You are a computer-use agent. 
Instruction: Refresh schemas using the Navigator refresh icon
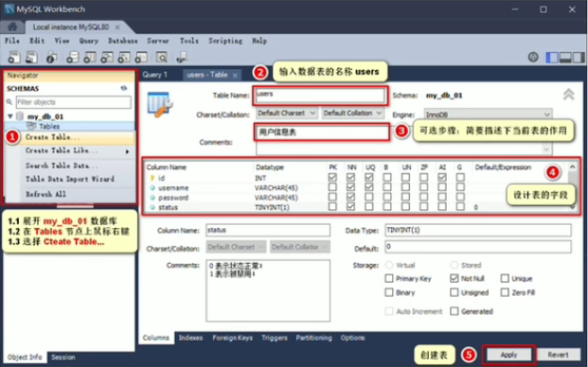[124, 88]
